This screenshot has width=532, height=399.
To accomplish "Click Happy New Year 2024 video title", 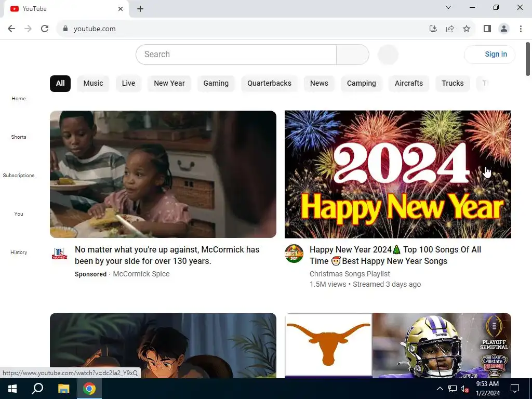I will [395, 255].
